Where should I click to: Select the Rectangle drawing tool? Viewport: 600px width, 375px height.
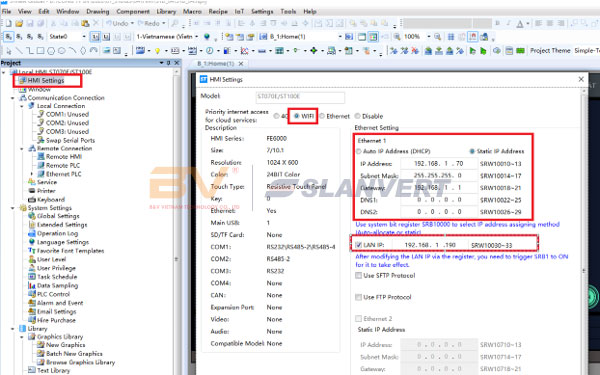pyautogui.click(x=40, y=51)
